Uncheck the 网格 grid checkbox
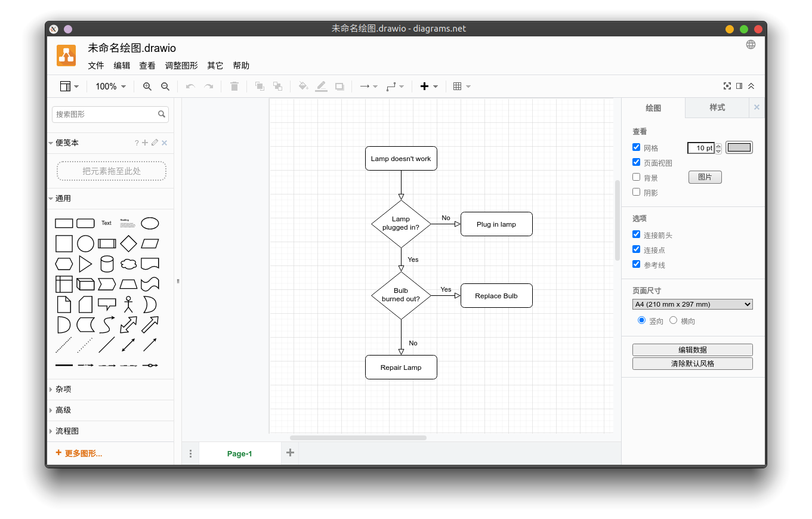 [x=636, y=147]
